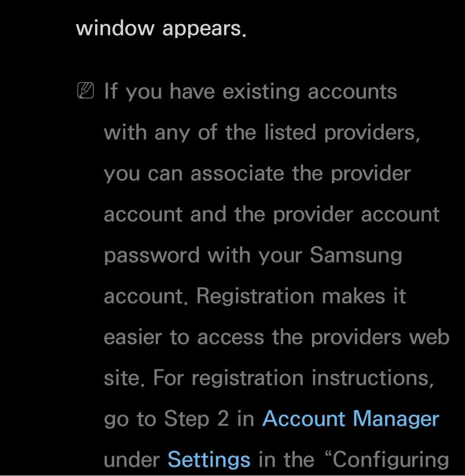Click the 'with any of the listed providers' line
This screenshot has width=465, height=476.
(x=262, y=133)
